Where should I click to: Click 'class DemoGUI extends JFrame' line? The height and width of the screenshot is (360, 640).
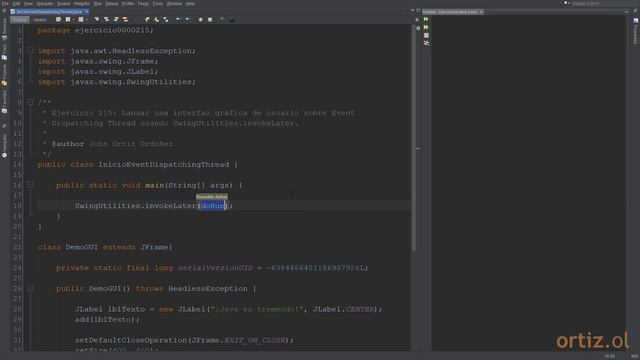click(105, 247)
